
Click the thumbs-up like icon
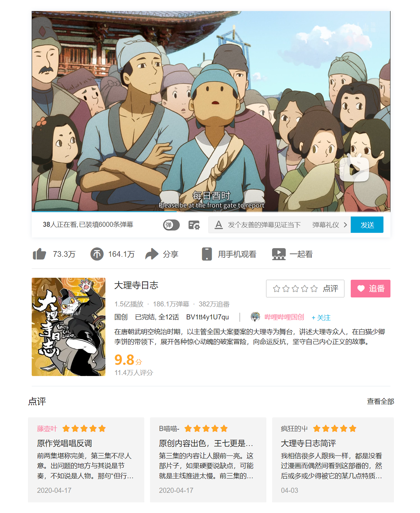tap(39, 254)
